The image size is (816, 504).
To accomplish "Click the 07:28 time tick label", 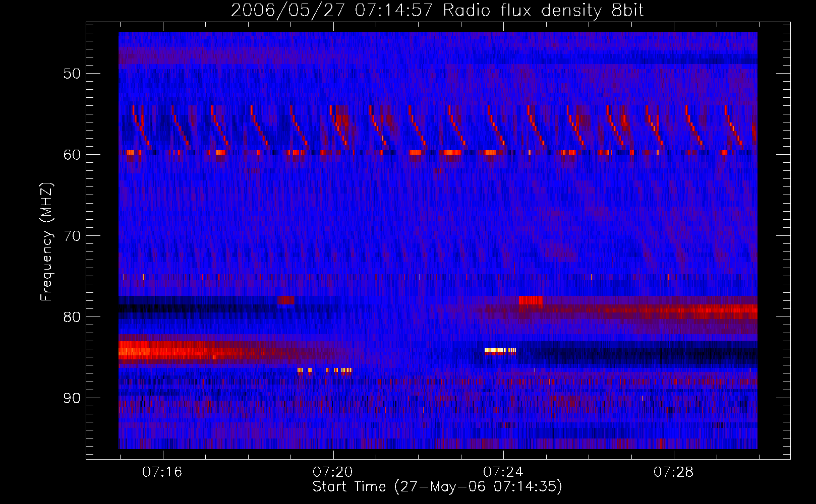I will [674, 472].
